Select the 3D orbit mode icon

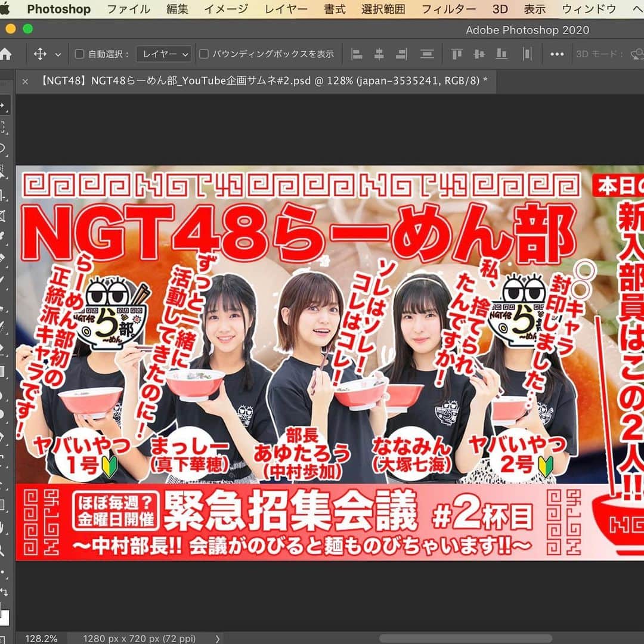pyautogui.click(x=637, y=54)
